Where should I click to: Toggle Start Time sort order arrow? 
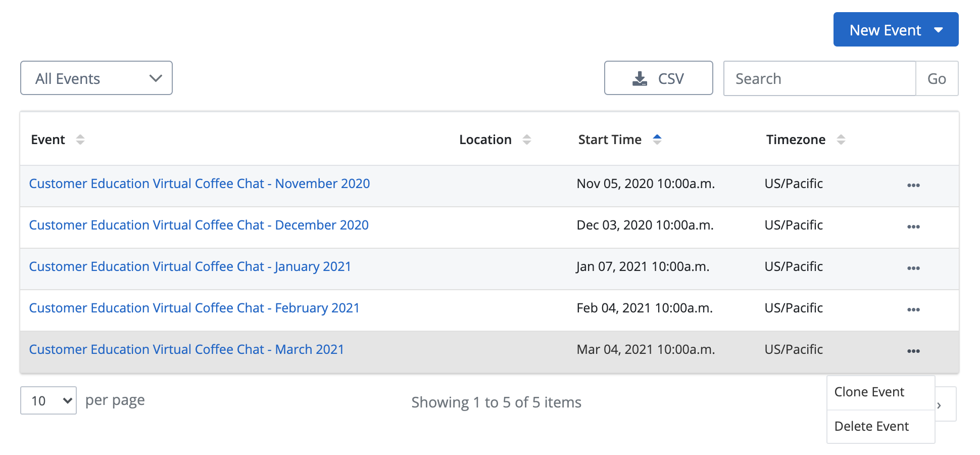pyautogui.click(x=657, y=140)
